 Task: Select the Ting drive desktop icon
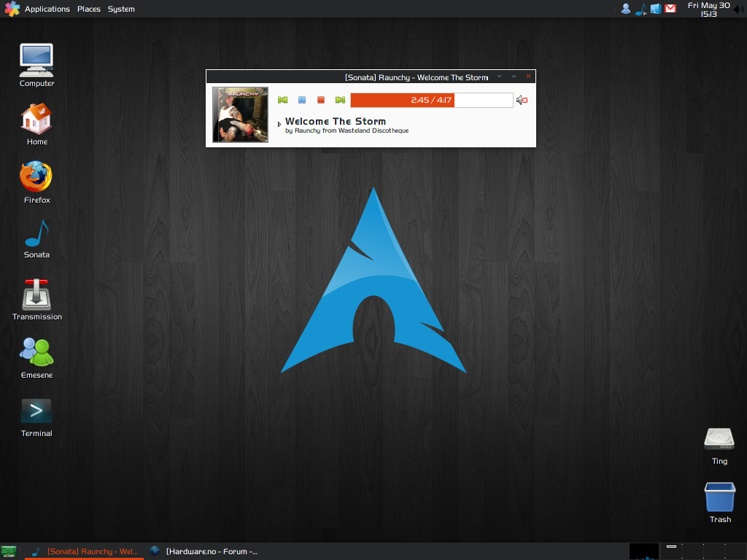(719, 446)
